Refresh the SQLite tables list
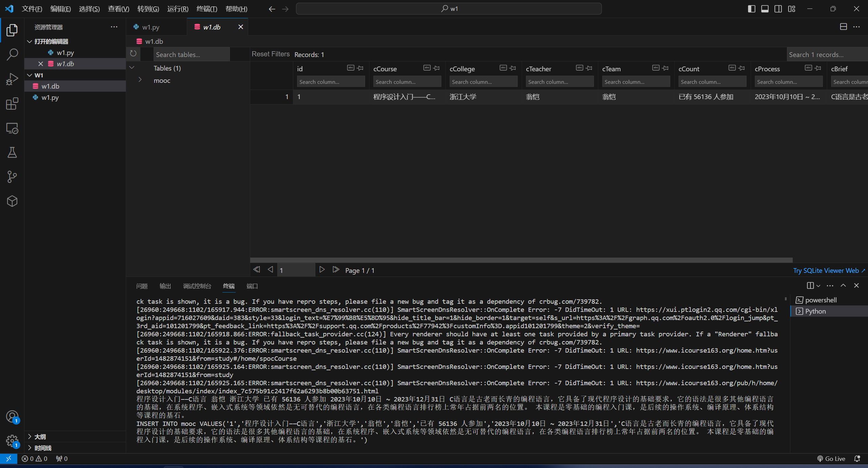Viewport: 868px width, 468px height. click(x=133, y=53)
